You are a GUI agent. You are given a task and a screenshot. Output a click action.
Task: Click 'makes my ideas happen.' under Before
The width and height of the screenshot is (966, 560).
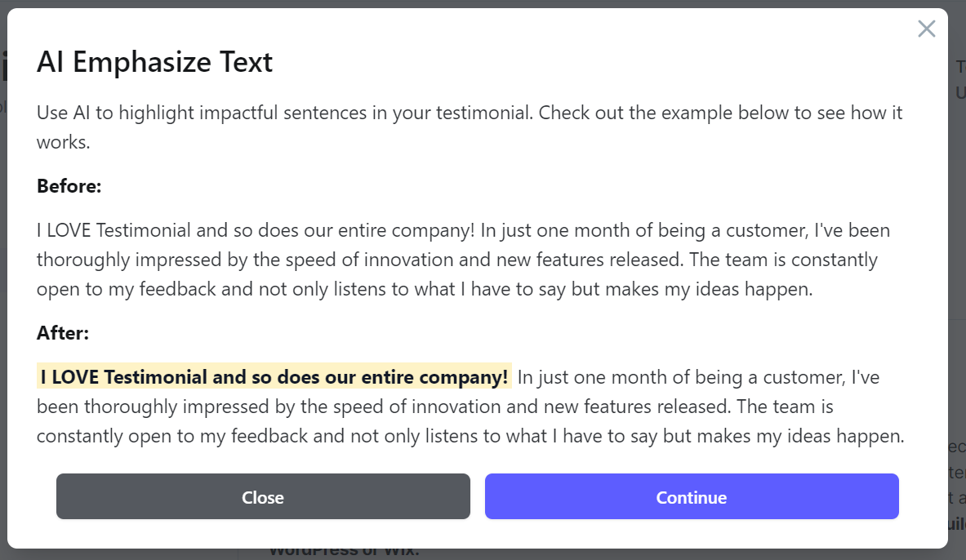(716, 290)
